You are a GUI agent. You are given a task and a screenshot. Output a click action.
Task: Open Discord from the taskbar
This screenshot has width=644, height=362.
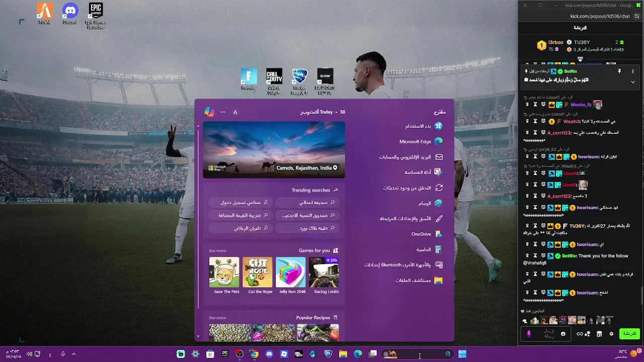coord(269,354)
